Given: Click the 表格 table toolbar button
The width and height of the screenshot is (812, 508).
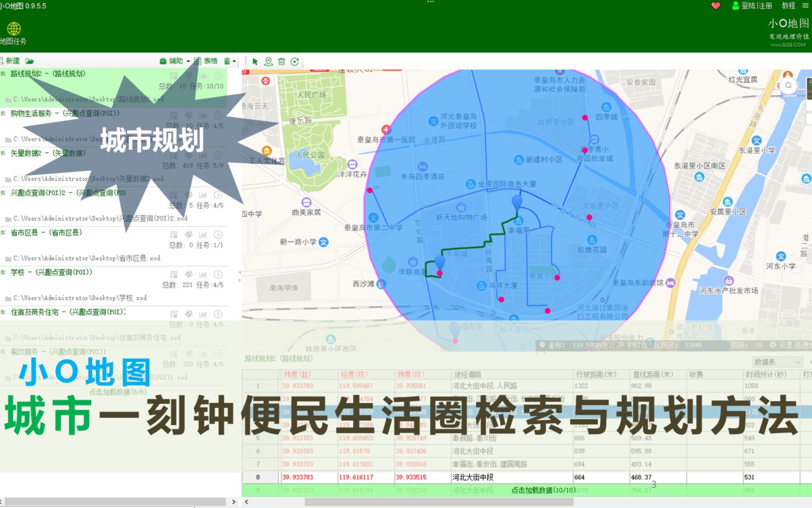Looking at the screenshot, I should (206, 61).
